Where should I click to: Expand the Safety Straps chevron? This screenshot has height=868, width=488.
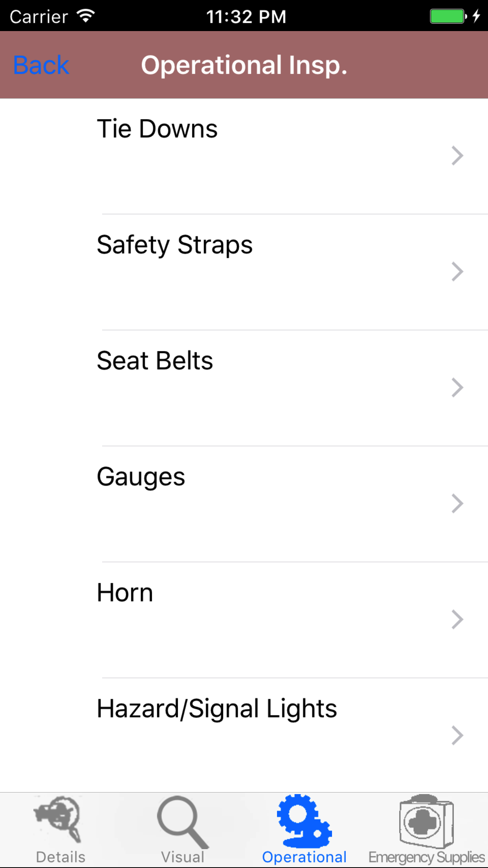(x=457, y=272)
